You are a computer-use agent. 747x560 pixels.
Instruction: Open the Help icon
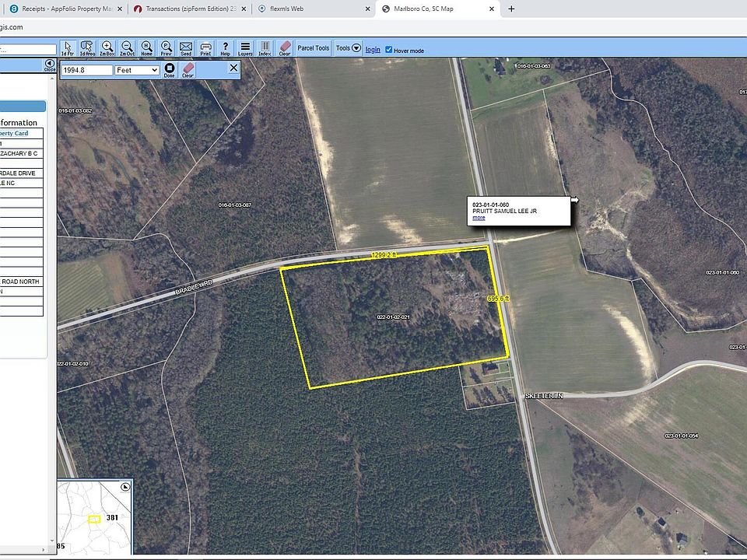coord(226,48)
